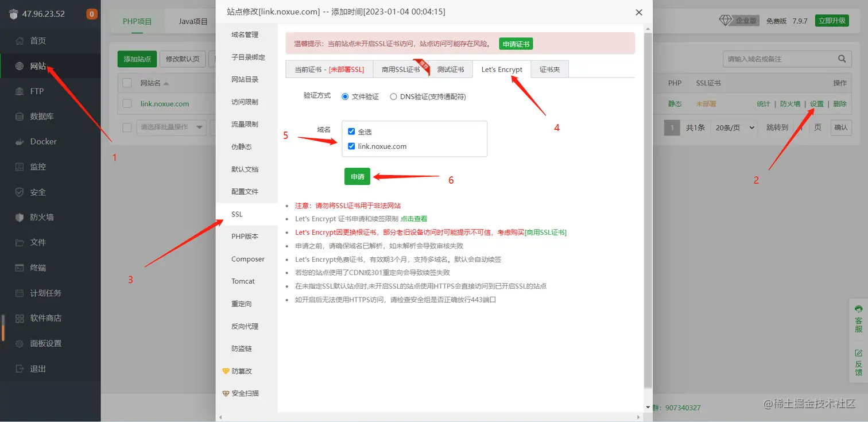Click the dialog vertical scrollbar
This screenshot has height=422, width=868.
pos(648,210)
